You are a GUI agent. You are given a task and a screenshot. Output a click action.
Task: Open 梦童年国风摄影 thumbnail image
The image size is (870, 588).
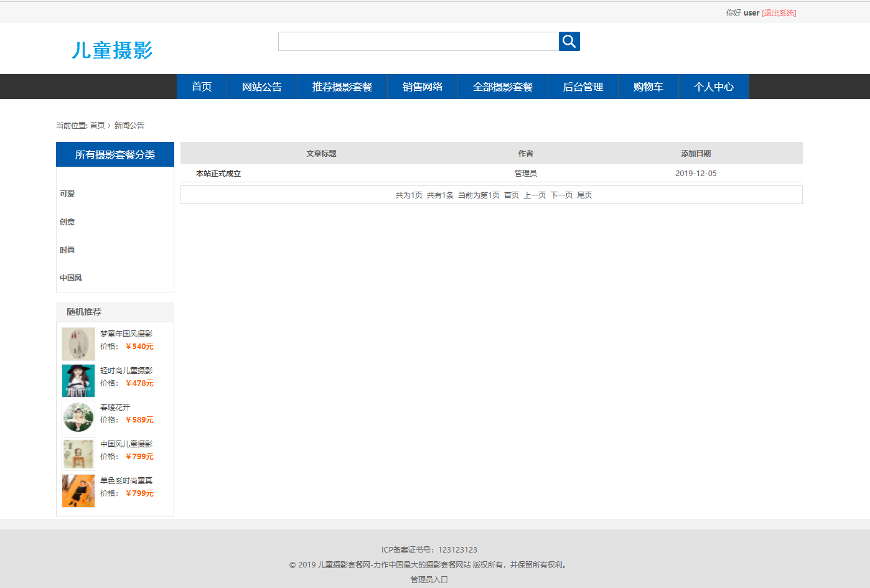(x=77, y=343)
